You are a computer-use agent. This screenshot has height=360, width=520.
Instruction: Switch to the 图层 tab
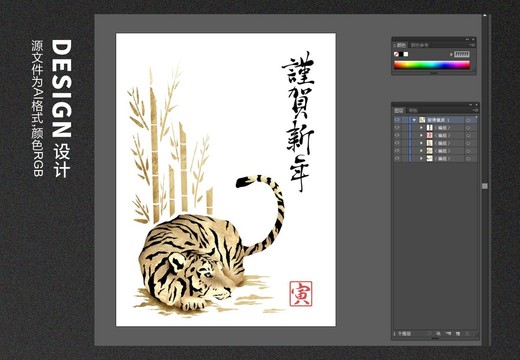click(399, 110)
